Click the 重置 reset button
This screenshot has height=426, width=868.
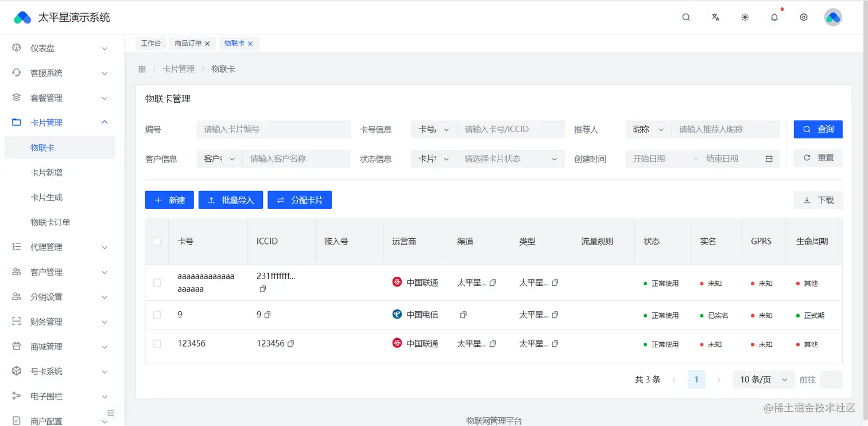click(x=818, y=158)
